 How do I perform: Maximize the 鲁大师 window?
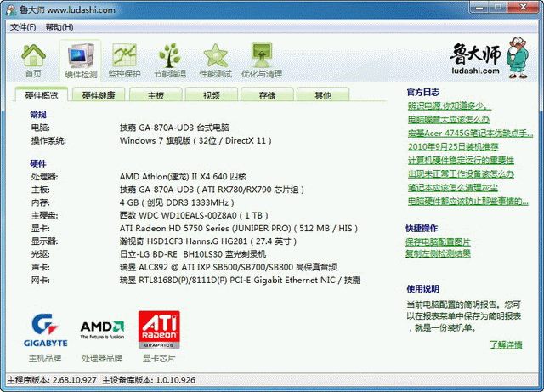498,7
